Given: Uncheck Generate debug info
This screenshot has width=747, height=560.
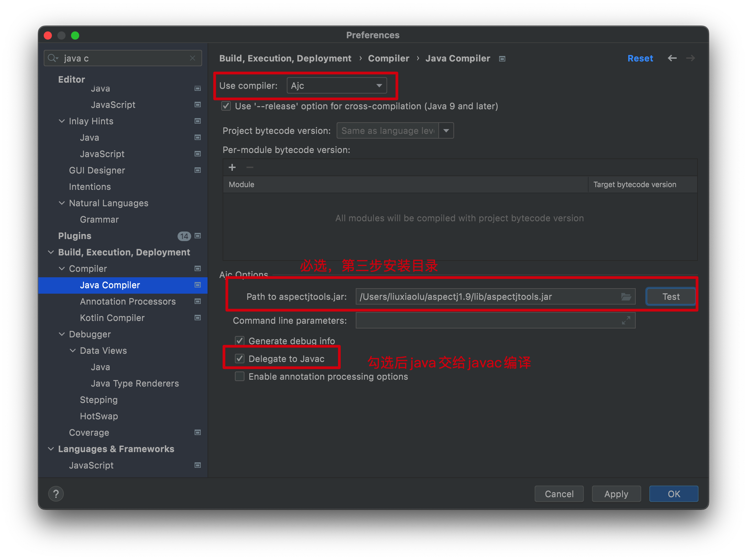Looking at the screenshot, I should click(240, 340).
